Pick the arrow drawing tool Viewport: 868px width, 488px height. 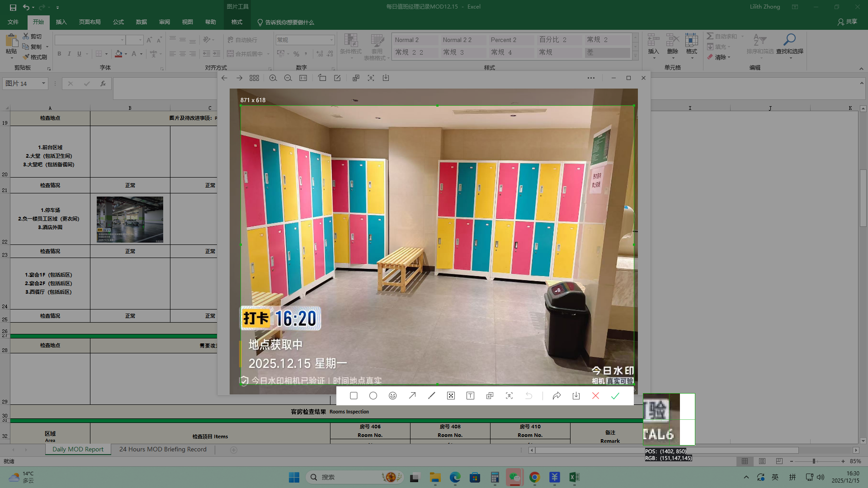click(412, 396)
